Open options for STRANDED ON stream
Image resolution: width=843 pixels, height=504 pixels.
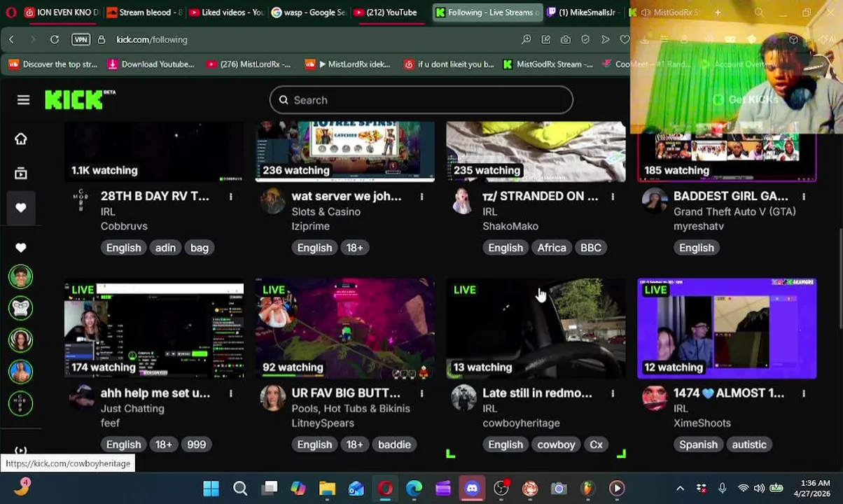[x=613, y=197]
